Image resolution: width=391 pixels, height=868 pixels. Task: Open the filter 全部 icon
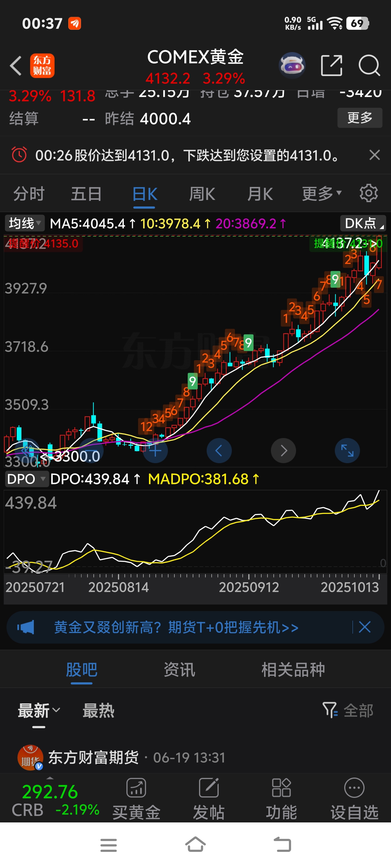coord(348,710)
